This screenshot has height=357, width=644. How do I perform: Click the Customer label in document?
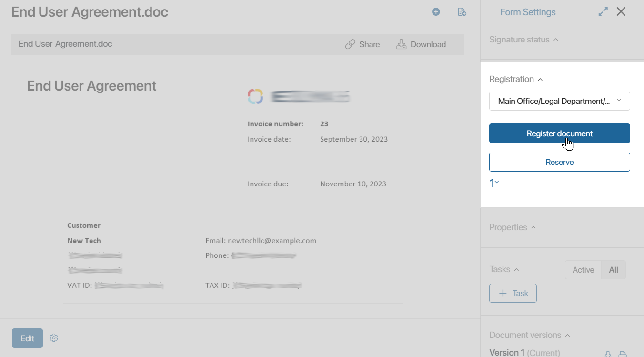click(x=84, y=225)
